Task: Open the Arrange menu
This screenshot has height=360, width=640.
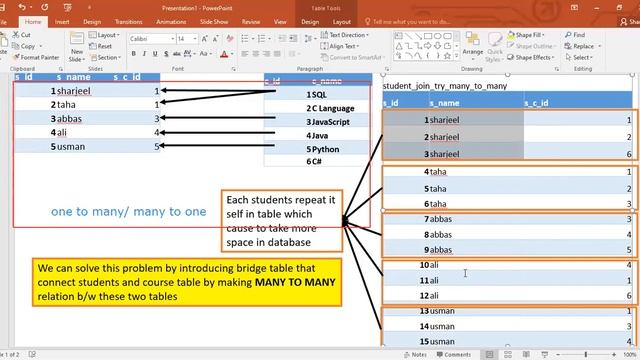Action: pyautogui.click(x=473, y=45)
